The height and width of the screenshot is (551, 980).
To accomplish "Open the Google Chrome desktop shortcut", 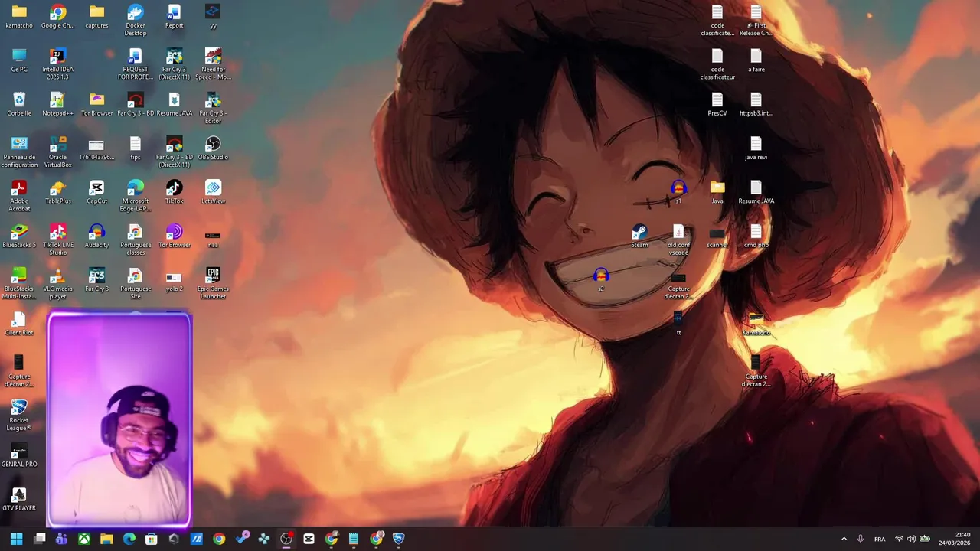I will pyautogui.click(x=57, y=17).
